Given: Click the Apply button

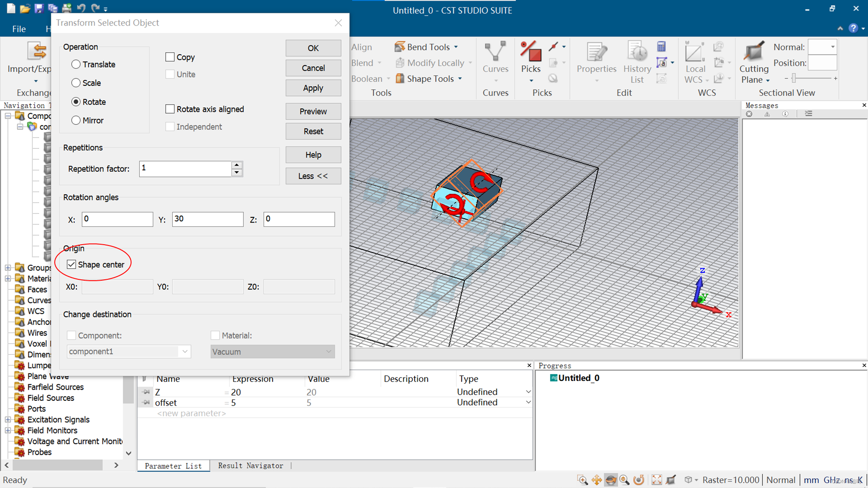Looking at the screenshot, I should 313,88.
